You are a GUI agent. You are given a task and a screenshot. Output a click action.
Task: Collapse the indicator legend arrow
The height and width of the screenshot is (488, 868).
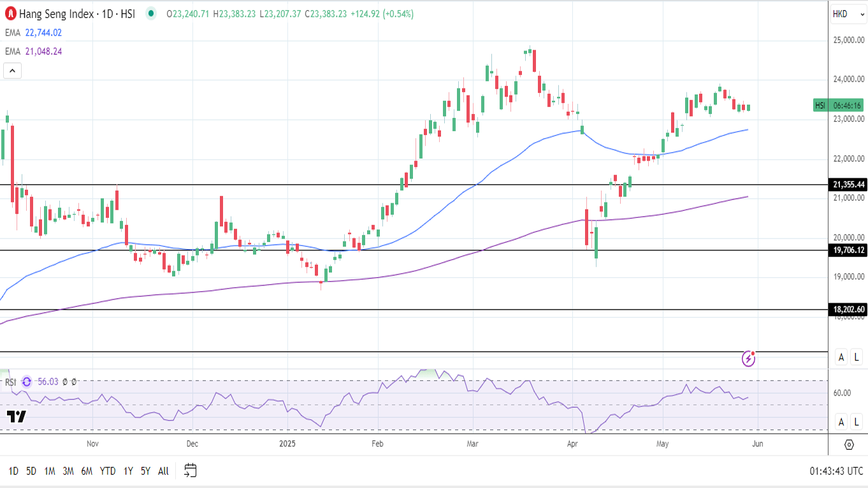pos(13,71)
